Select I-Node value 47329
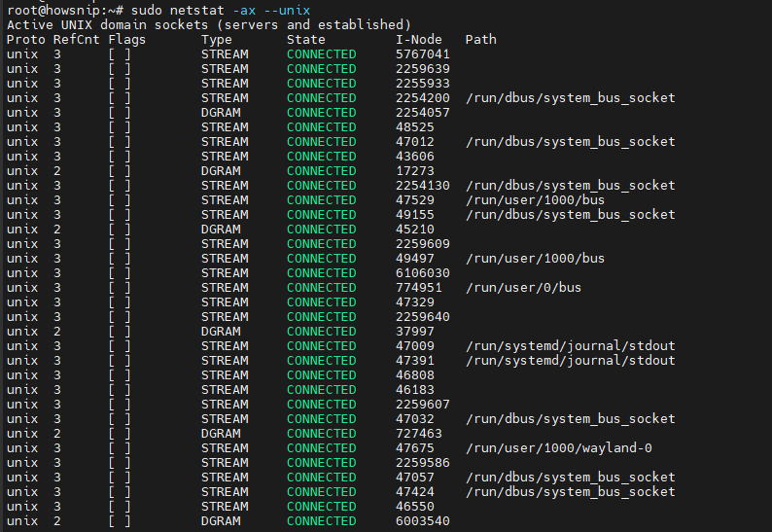The image size is (772, 532). point(414,302)
